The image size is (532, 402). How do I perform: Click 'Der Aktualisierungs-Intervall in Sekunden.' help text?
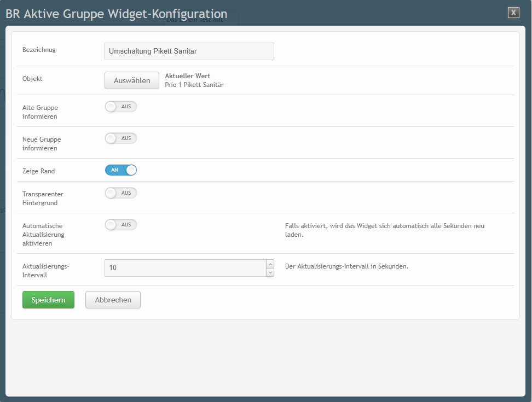(x=346, y=266)
